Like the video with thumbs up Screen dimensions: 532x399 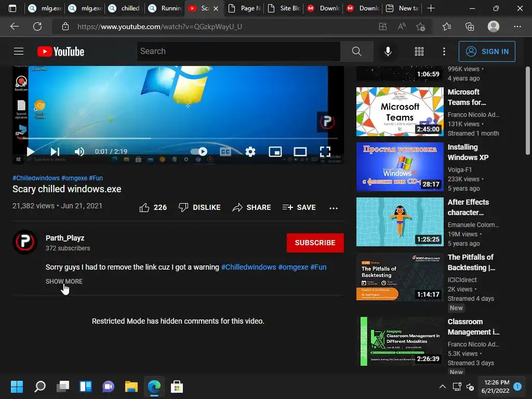153,207
